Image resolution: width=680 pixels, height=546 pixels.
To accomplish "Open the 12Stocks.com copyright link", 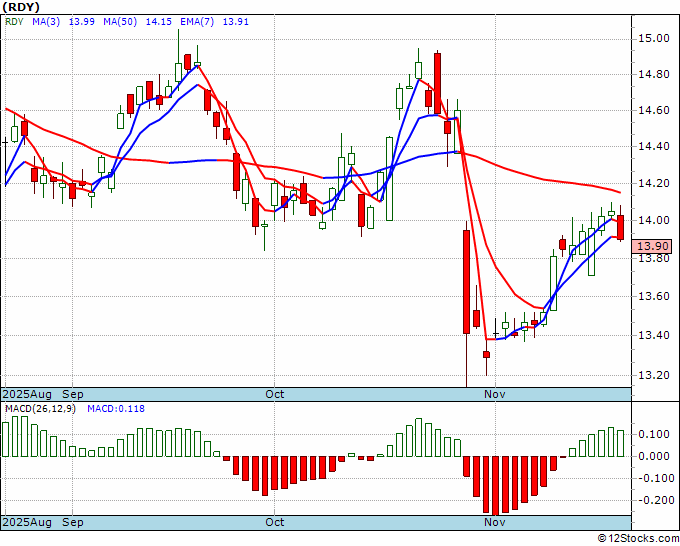I will click(x=638, y=539).
